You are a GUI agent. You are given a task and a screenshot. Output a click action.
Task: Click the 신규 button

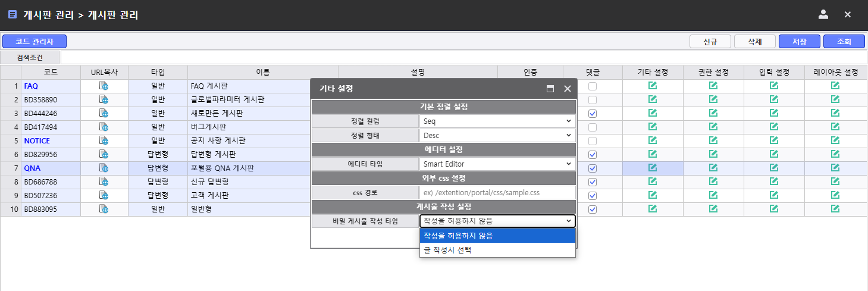[x=710, y=42]
